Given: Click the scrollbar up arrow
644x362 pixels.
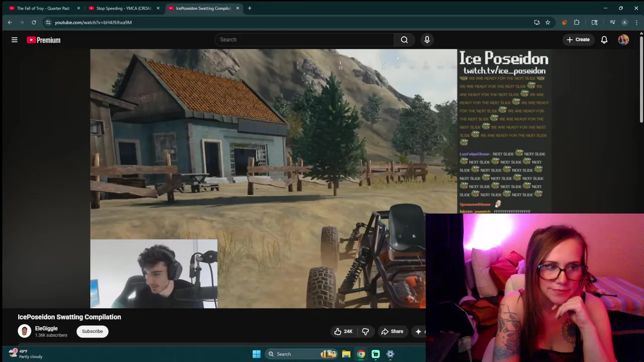Looking at the screenshot, I should [x=641, y=34].
